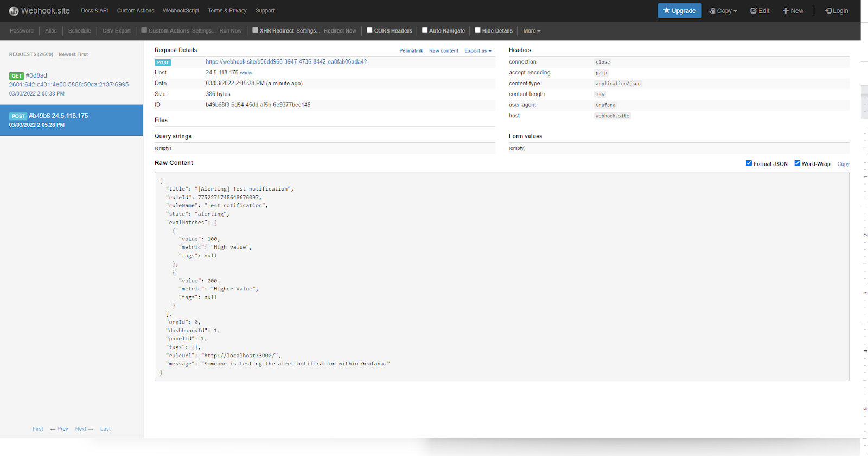Click the page's vertical scrollbar
868x456 pixels.
864,102
